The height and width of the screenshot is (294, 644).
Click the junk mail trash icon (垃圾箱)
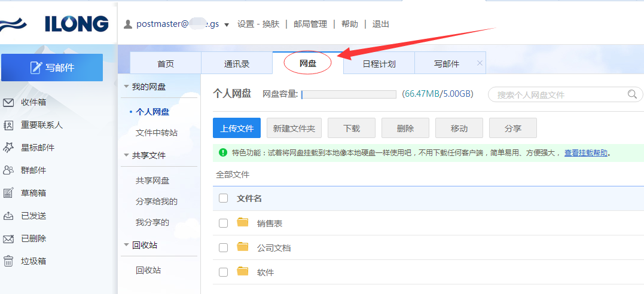point(8,261)
